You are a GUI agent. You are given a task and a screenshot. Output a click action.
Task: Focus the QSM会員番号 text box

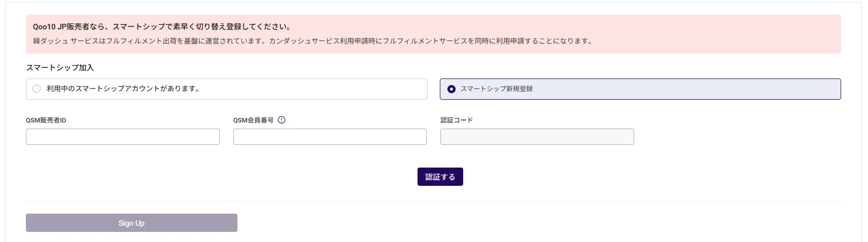[330, 137]
